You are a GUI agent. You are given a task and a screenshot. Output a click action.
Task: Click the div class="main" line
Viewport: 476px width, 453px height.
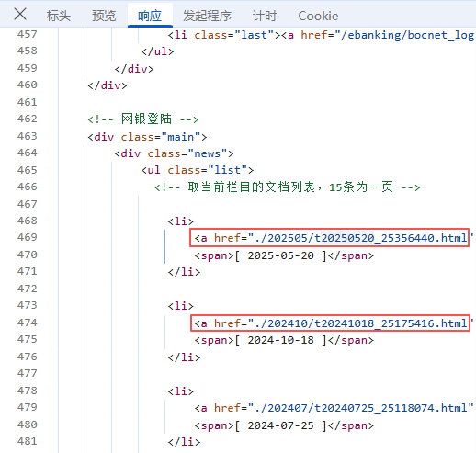(x=147, y=137)
